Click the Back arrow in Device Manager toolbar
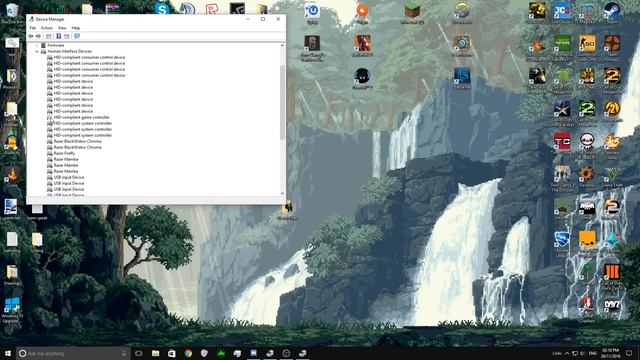 tap(31, 36)
